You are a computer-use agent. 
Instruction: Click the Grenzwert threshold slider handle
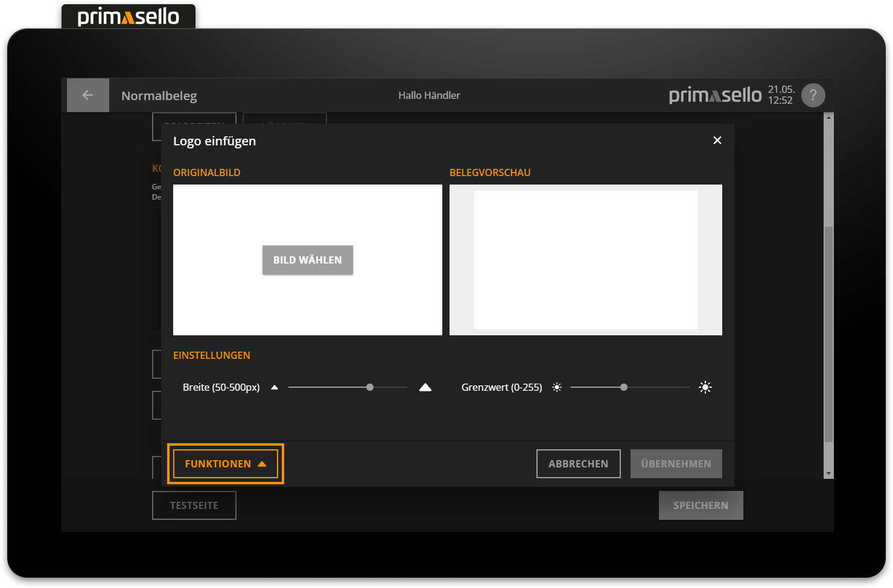tap(624, 387)
